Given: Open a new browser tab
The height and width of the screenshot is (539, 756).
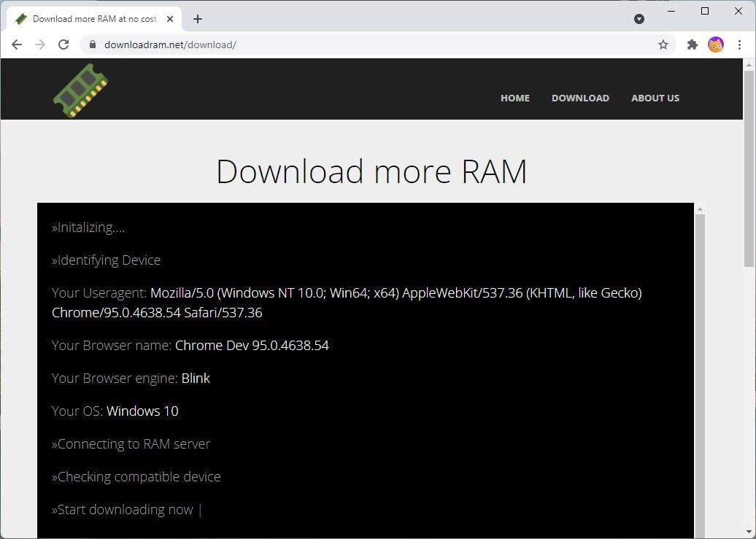Looking at the screenshot, I should click(x=198, y=19).
